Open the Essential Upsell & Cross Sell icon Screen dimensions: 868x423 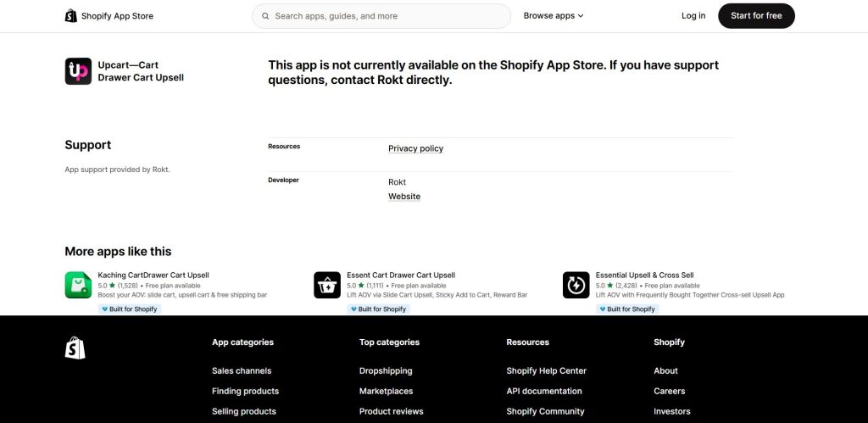(x=576, y=285)
